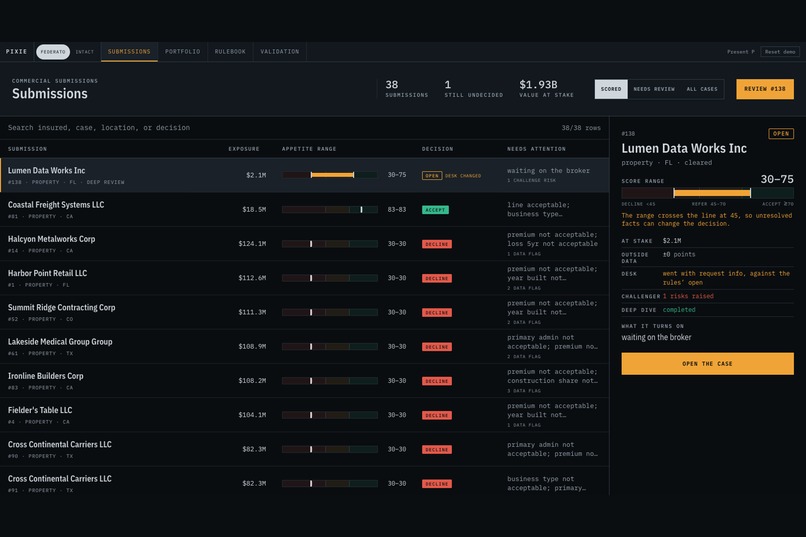This screenshot has width=806, height=537.
Task: Open the Rulebook tab
Action: (x=230, y=52)
